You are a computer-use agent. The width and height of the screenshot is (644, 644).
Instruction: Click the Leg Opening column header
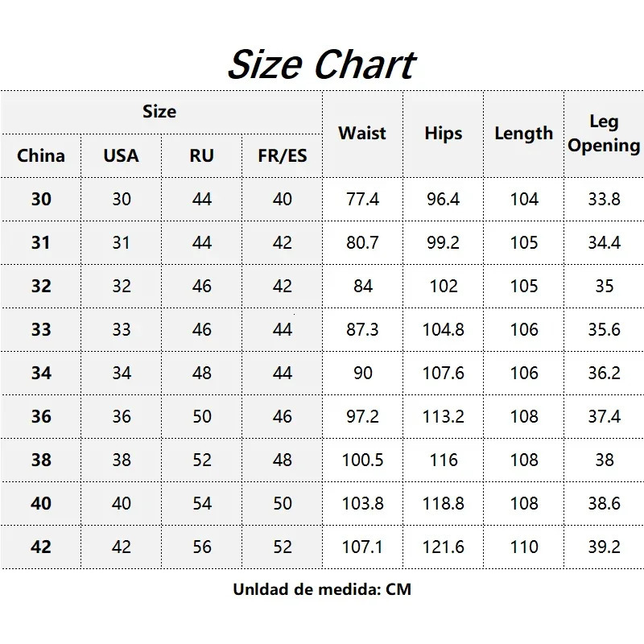604,134
